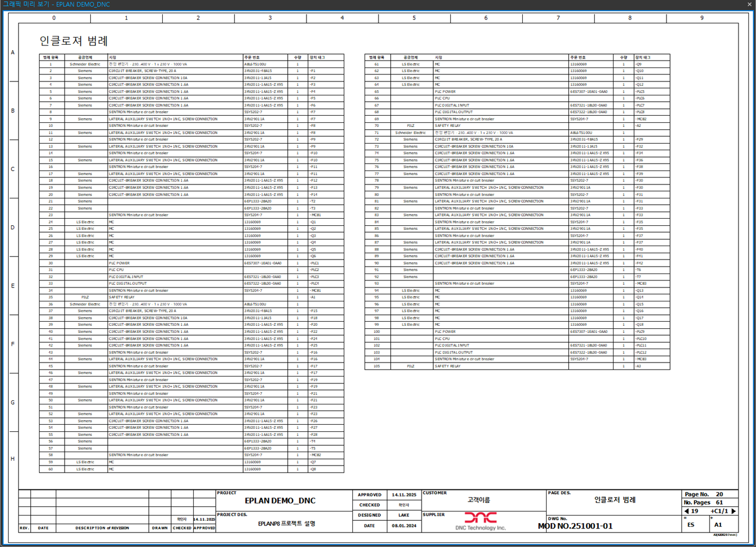Select device tag "-T3" in row 22
Viewport: 756px width, 547px height.
(313, 208)
